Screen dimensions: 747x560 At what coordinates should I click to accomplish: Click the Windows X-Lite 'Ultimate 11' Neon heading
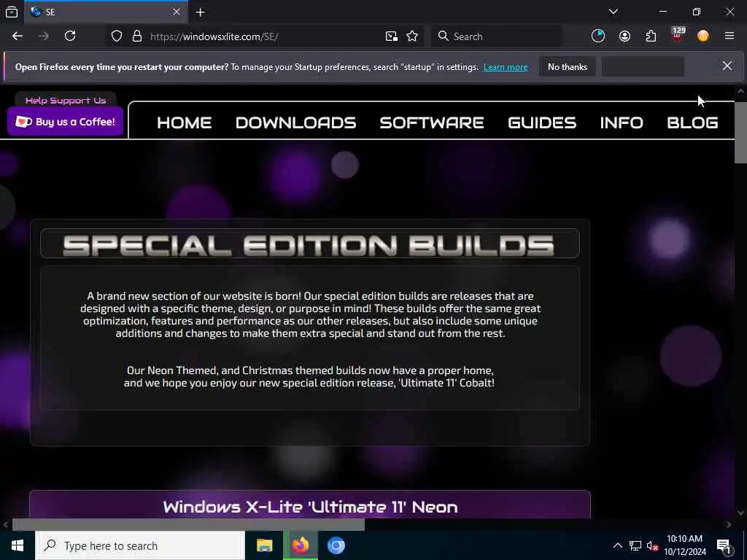pos(310,507)
